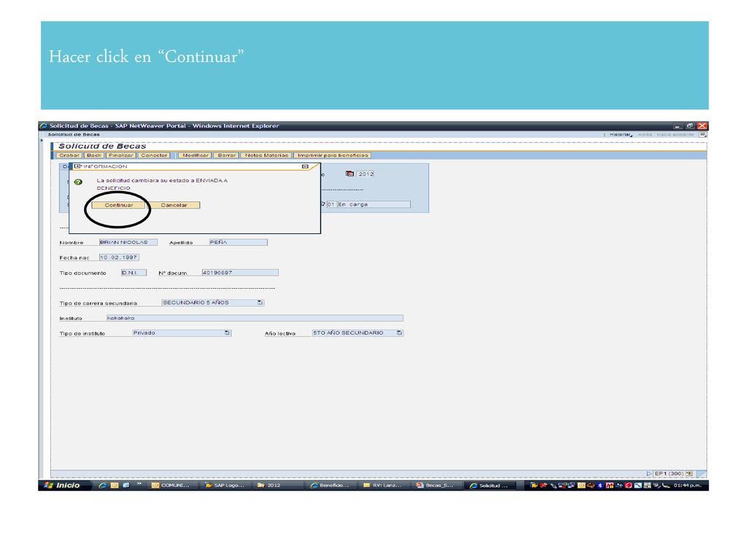Click the system tray clock 01:44 p.m.
This screenshot has width=747, height=560.
point(687,485)
